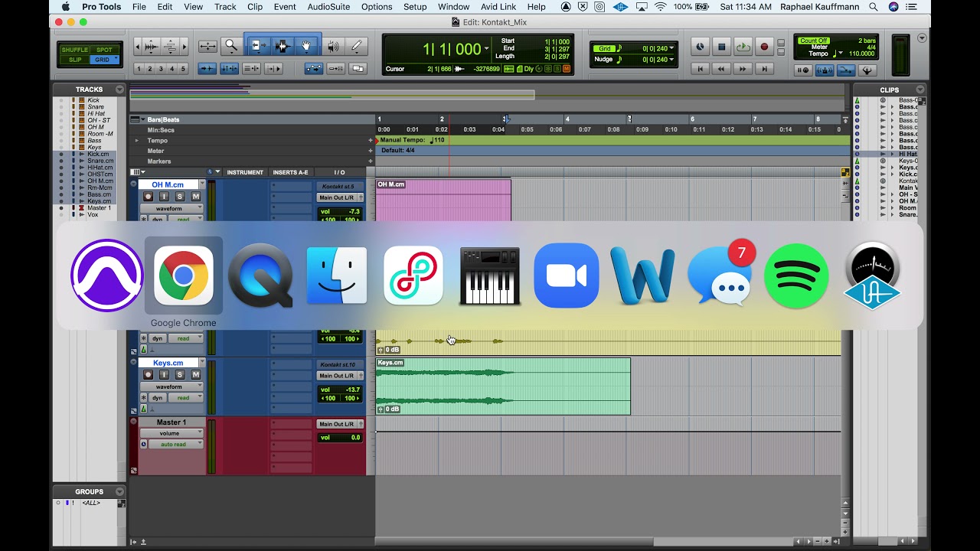
Task: Enable Shuffle edit mode
Action: pos(75,50)
